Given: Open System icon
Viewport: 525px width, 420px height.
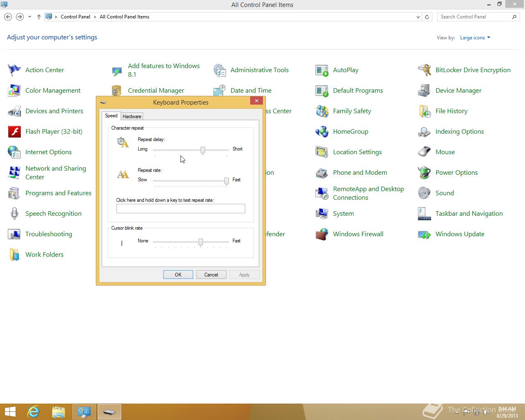Looking at the screenshot, I should tap(322, 214).
